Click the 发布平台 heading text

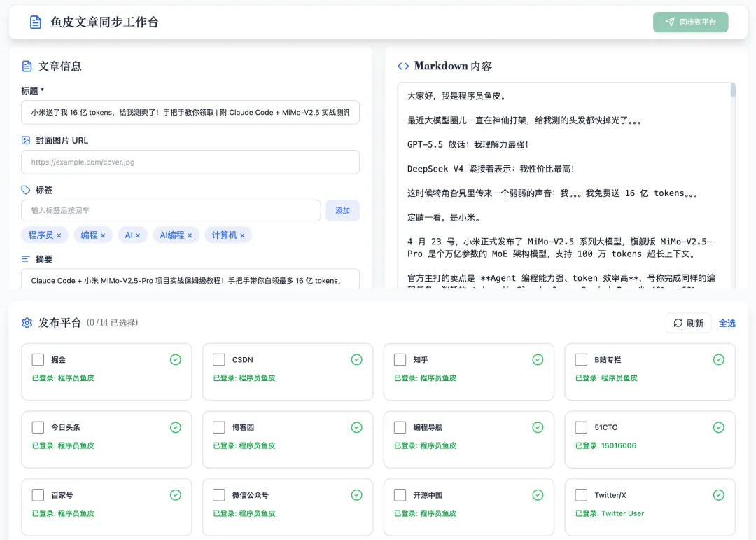point(59,323)
